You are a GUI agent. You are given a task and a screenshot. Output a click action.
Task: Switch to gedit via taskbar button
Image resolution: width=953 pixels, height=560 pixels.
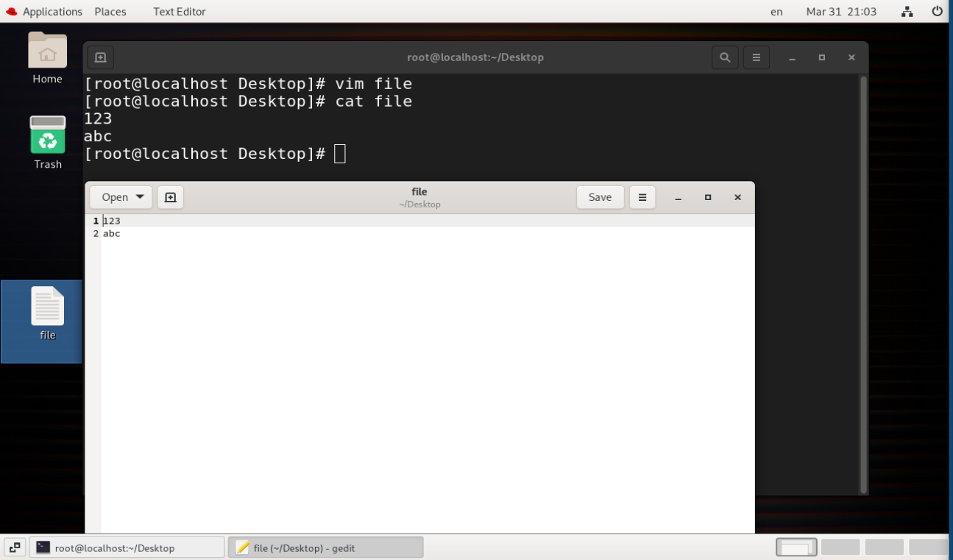(325, 547)
